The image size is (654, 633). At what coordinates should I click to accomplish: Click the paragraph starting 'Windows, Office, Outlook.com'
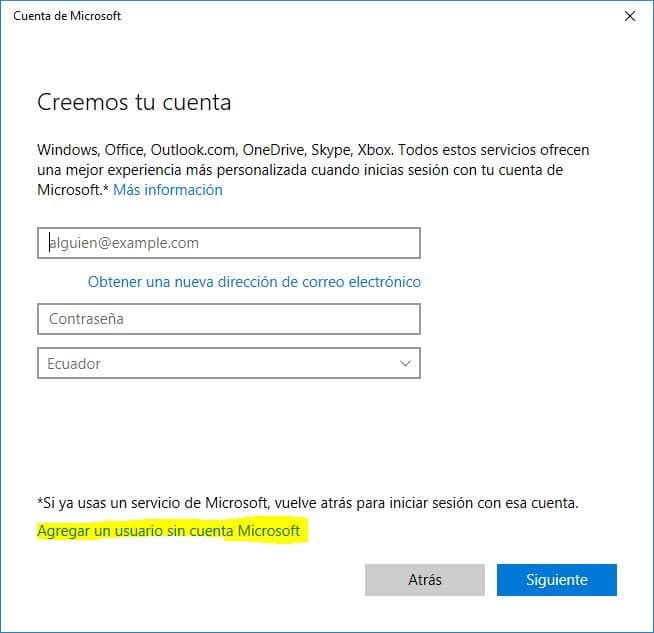pos(313,170)
